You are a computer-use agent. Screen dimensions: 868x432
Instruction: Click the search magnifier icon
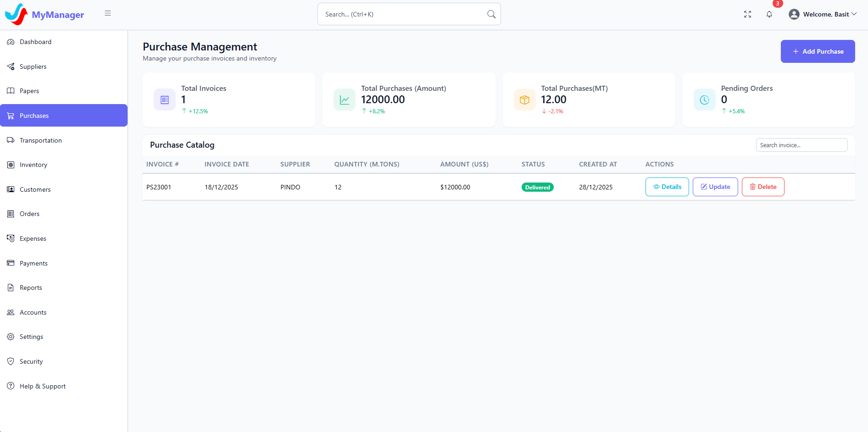click(x=491, y=14)
